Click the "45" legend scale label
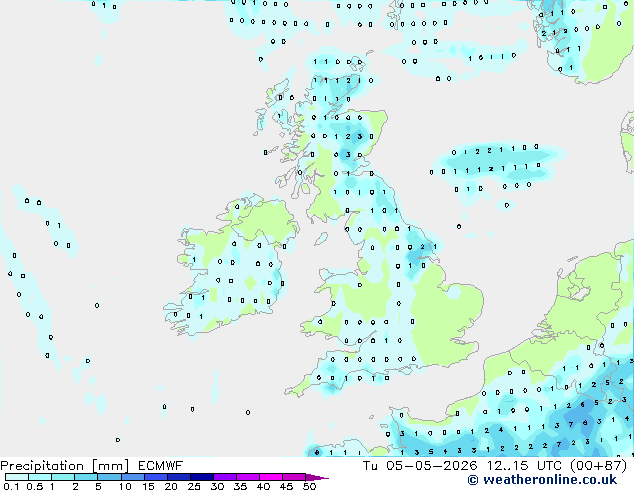The height and width of the screenshot is (490, 634). (286, 486)
